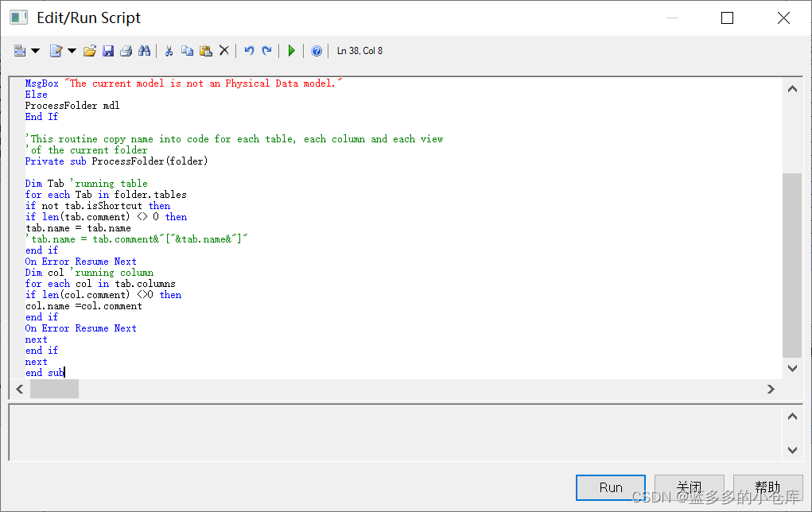Open Find using the binoculars icon

pos(144,51)
